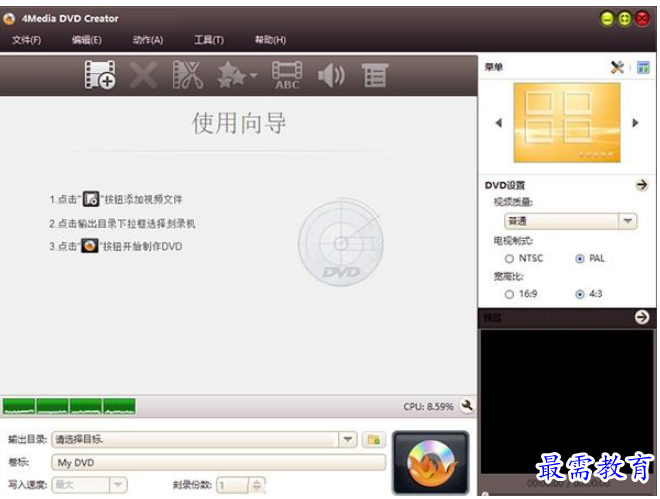Open the subtitle ABC film tool
This screenshot has height=499, width=660.
[287, 75]
